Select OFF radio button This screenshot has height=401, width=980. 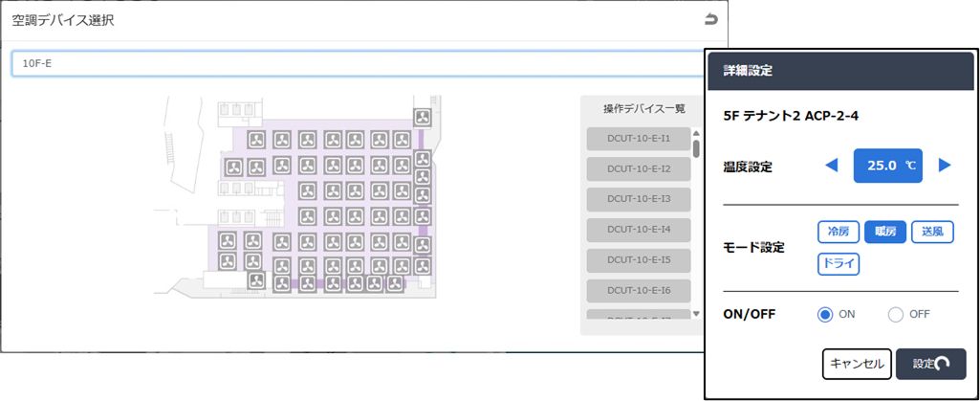tap(896, 314)
